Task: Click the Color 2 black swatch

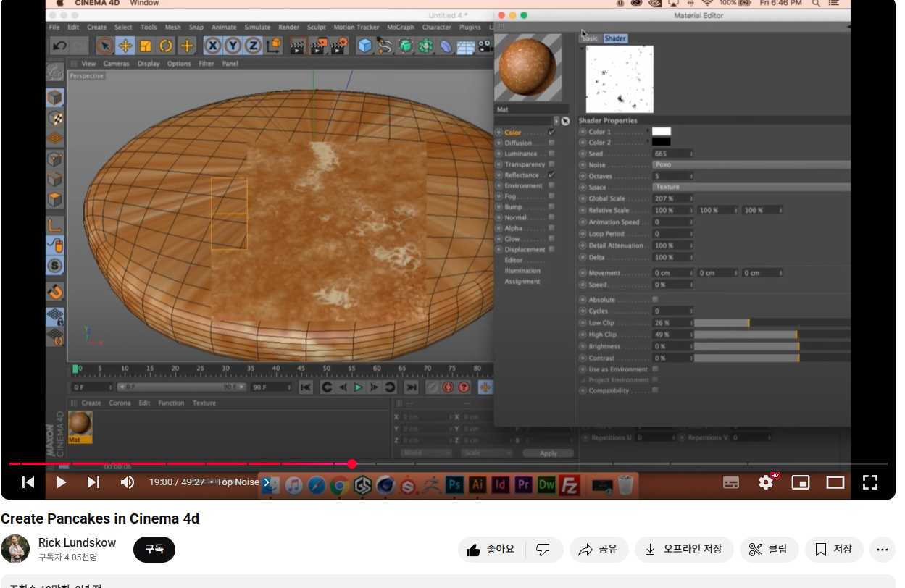Action: point(661,142)
